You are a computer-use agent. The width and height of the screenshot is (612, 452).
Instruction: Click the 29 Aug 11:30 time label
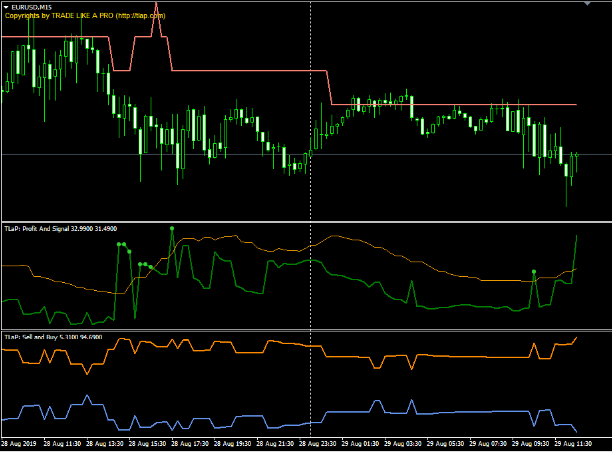pos(573,444)
